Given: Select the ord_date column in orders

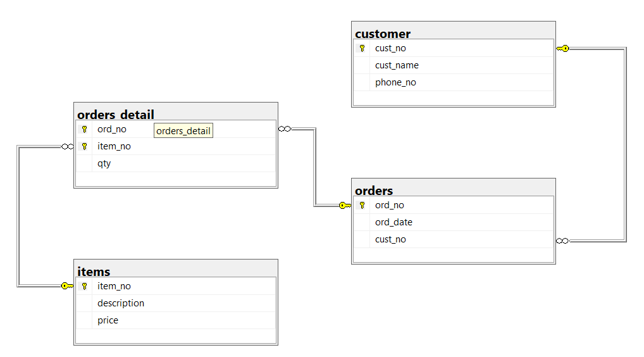Looking at the screenshot, I should click(393, 222).
